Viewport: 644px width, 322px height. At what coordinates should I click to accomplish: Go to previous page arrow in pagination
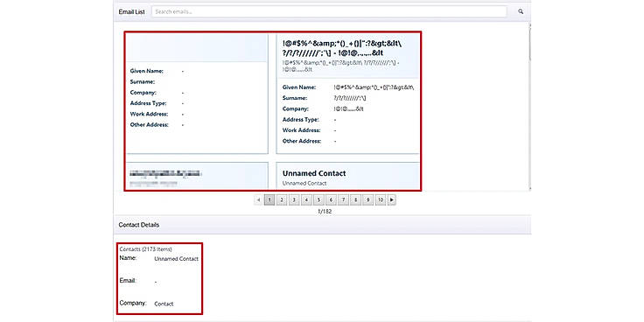(x=258, y=200)
